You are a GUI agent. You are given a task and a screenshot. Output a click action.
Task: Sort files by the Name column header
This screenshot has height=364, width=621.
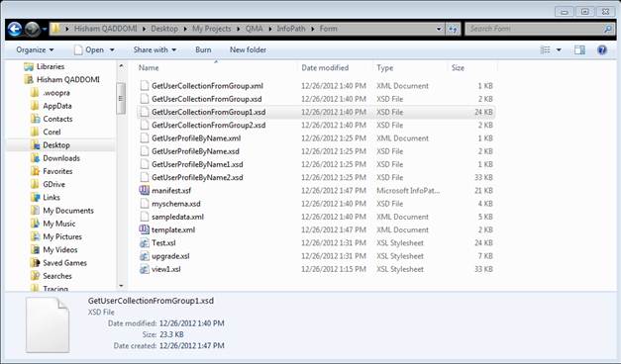(149, 67)
